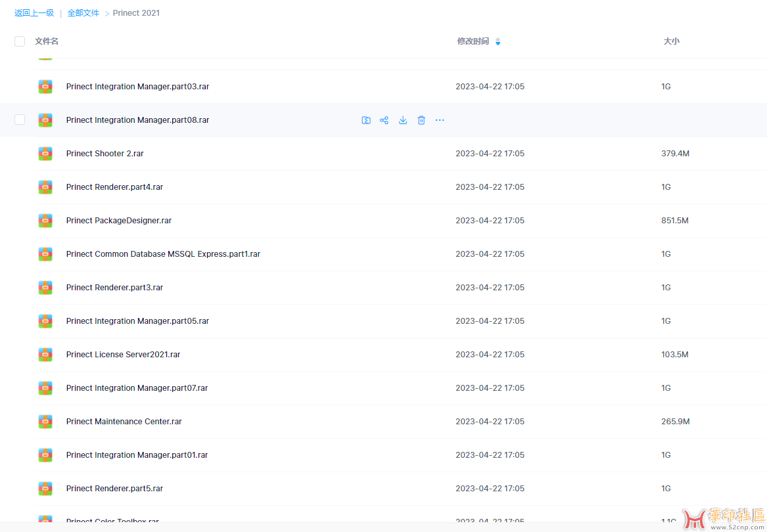Screen dimensions: 767x532
Task: Open Prinect Integration Manager.part07.rar
Action: click(x=137, y=388)
